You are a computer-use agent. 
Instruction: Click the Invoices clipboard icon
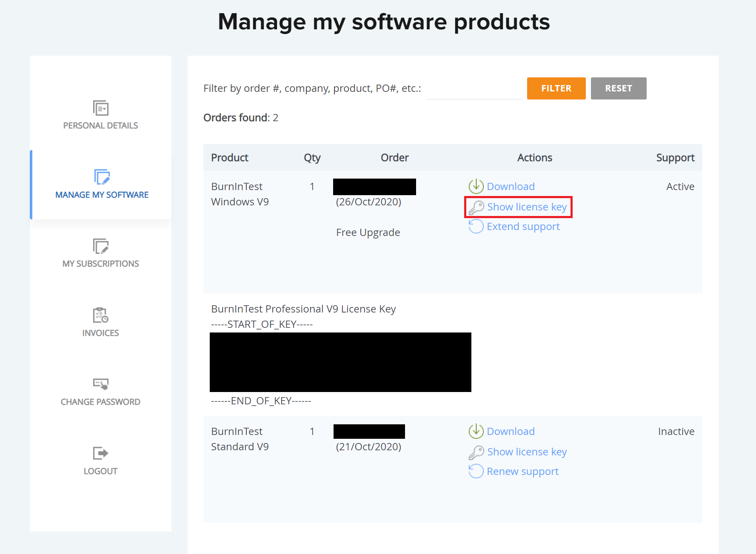(x=101, y=315)
